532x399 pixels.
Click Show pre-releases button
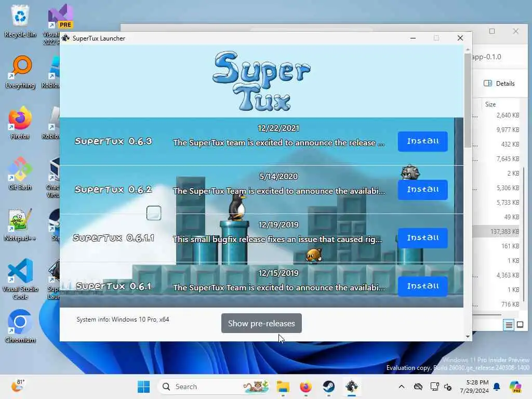click(x=261, y=323)
